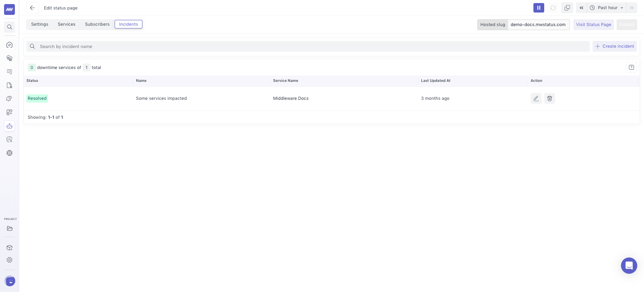
Task: Click the hosted slug field demo-docs.mwstatus.com
Action: coord(538,25)
